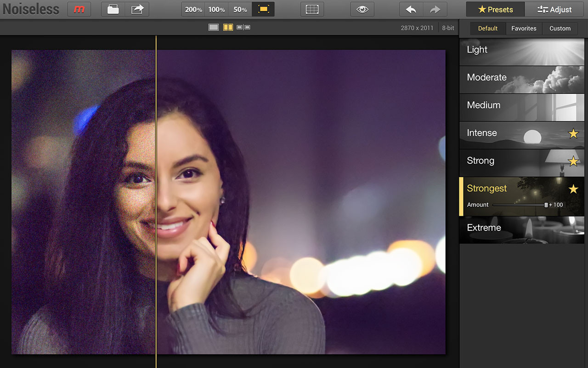Toggle the grid overlay icon

tap(312, 9)
